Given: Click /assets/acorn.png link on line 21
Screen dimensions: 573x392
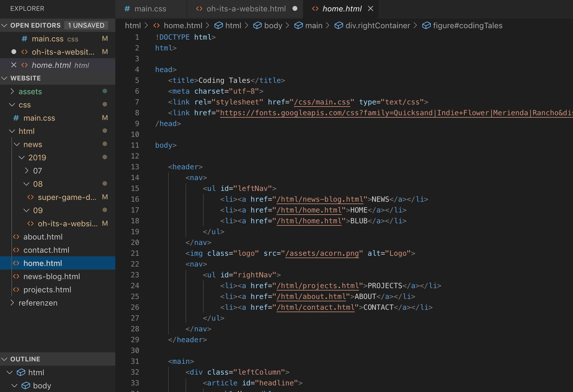Looking at the screenshot, I should (x=322, y=253).
